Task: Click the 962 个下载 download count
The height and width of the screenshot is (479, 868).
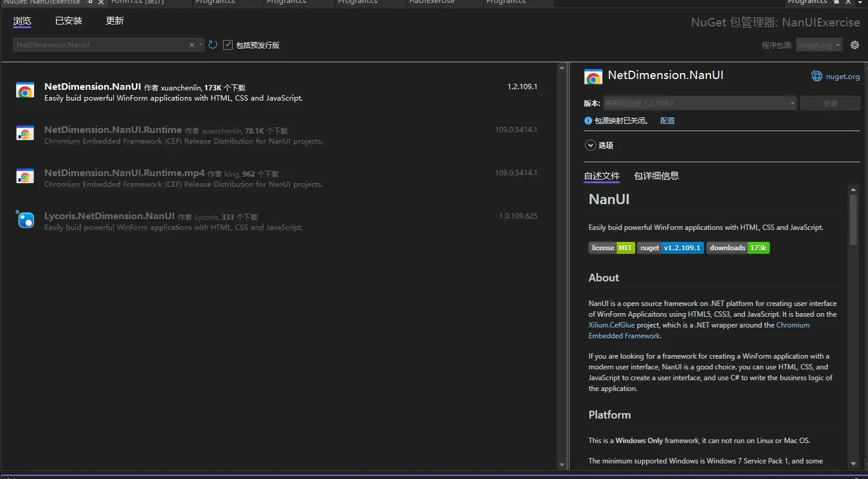Action: (x=260, y=174)
